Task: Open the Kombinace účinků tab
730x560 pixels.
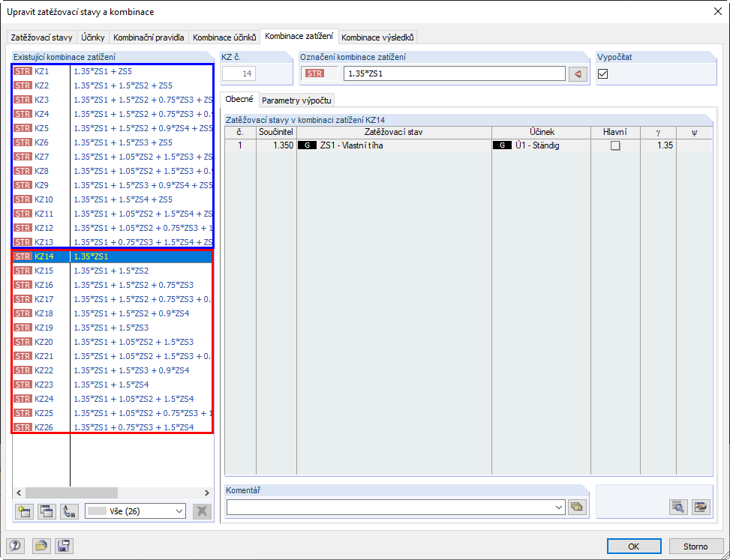Action: point(224,37)
